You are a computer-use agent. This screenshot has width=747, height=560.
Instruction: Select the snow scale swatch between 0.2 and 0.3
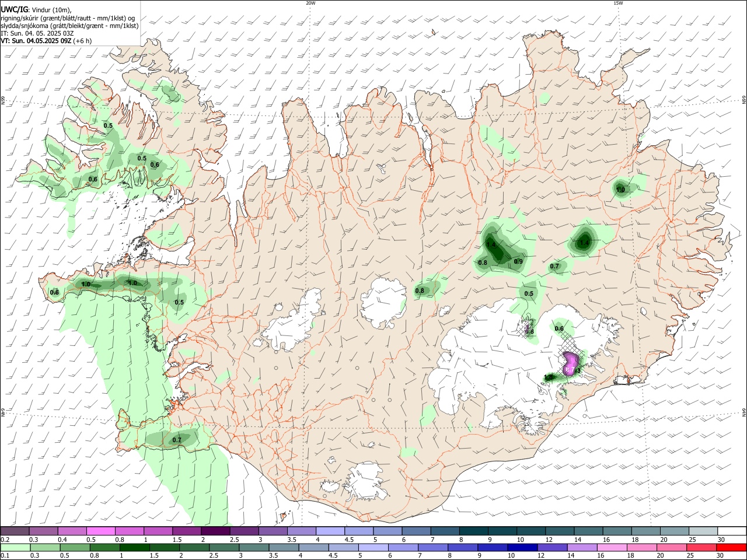click(15, 531)
